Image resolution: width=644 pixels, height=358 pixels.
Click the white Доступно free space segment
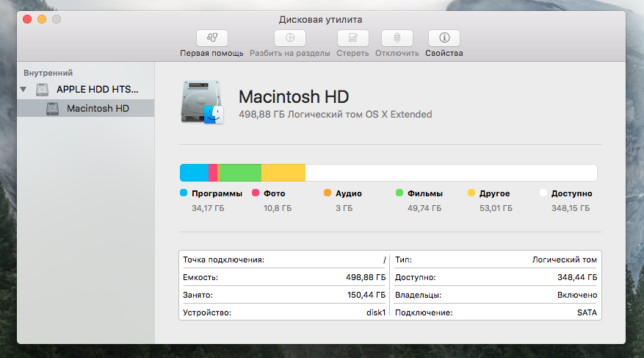click(450, 173)
